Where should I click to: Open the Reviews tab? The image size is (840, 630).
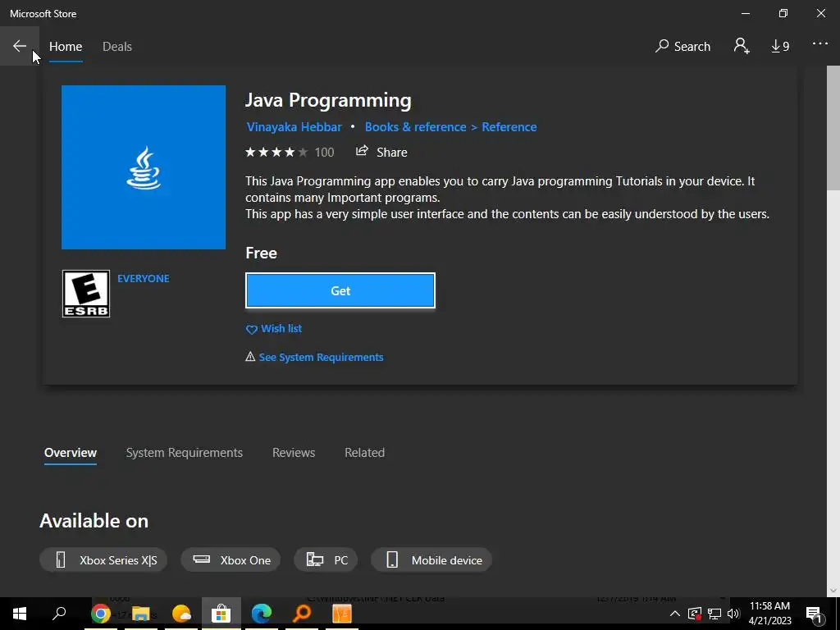[294, 453]
